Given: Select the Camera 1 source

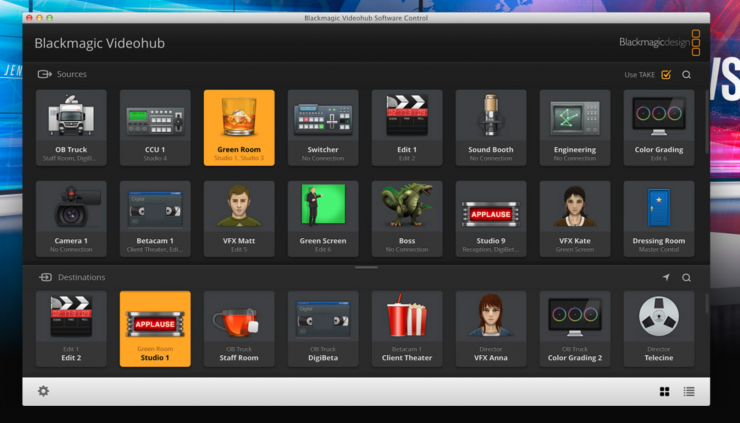Looking at the screenshot, I should (71, 219).
